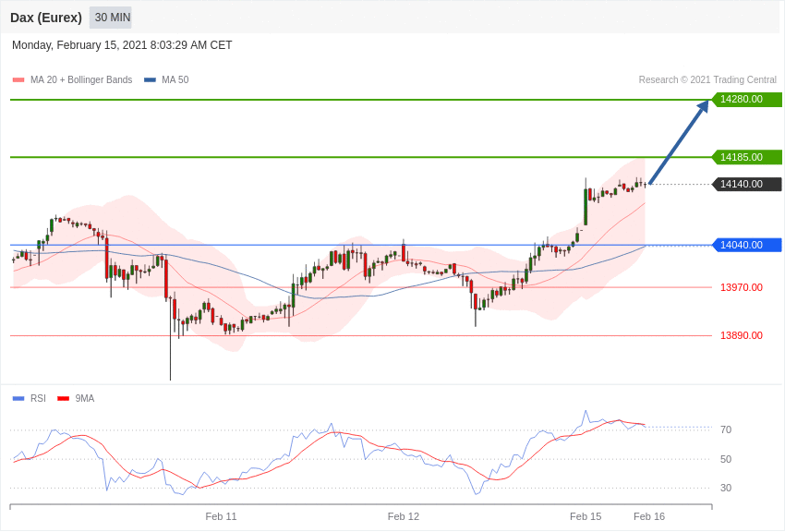Click the blue upward forecast arrow head
Screen dimensions: 785x532
click(703, 106)
